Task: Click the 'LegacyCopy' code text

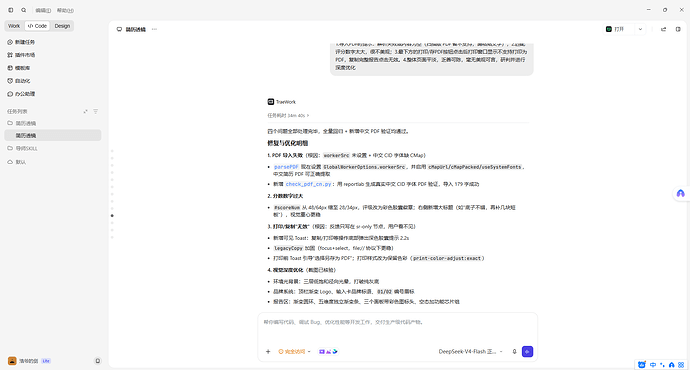Action: (x=288, y=248)
